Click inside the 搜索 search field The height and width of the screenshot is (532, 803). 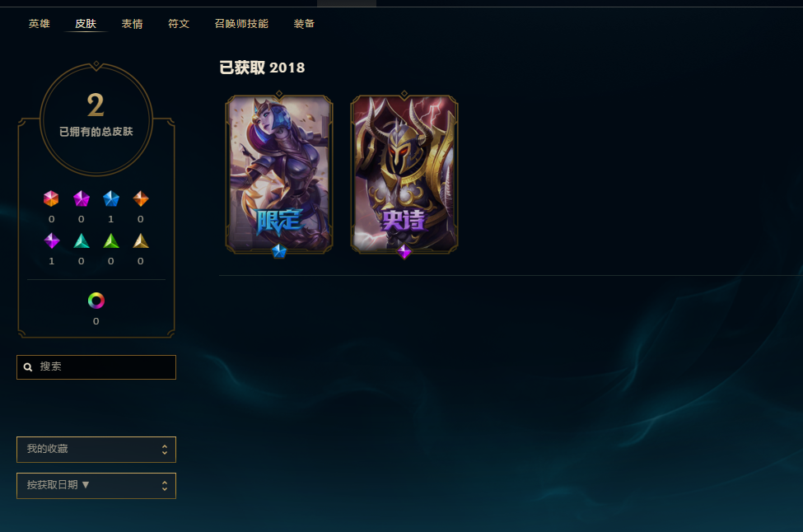(x=96, y=367)
